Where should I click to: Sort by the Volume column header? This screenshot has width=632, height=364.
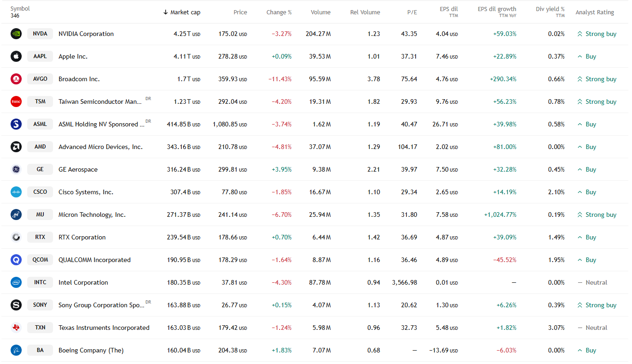321,12
